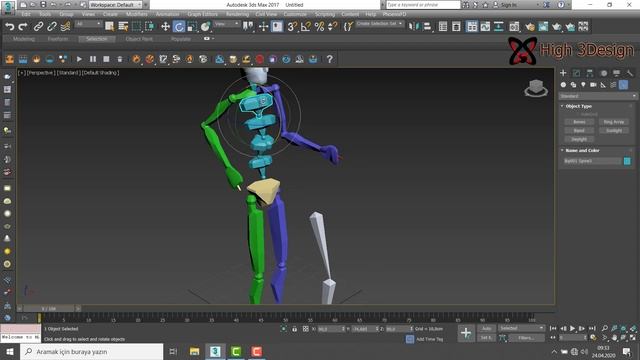Select the Cameras category icon
Screen dimensions: 640x360
tap(593, 85)
